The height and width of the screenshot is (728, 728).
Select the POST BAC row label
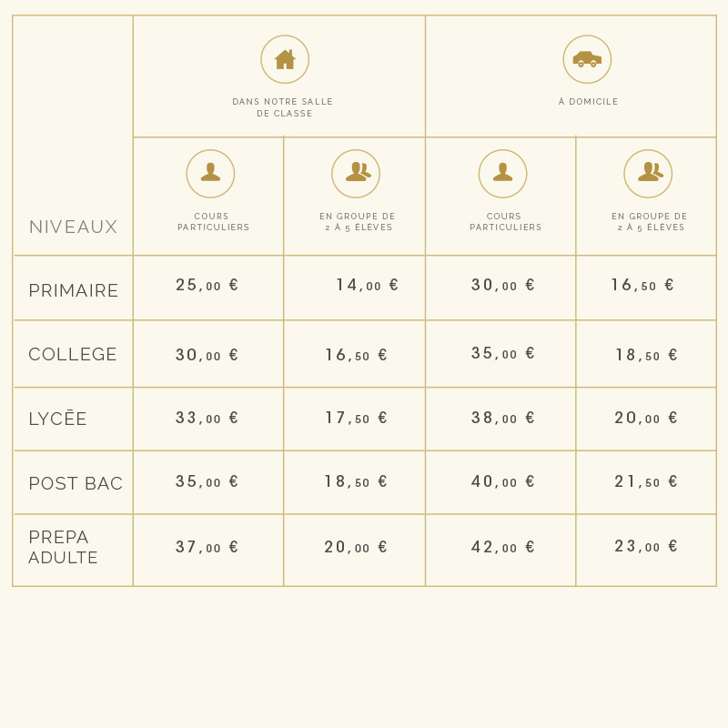tap(76, 483)
